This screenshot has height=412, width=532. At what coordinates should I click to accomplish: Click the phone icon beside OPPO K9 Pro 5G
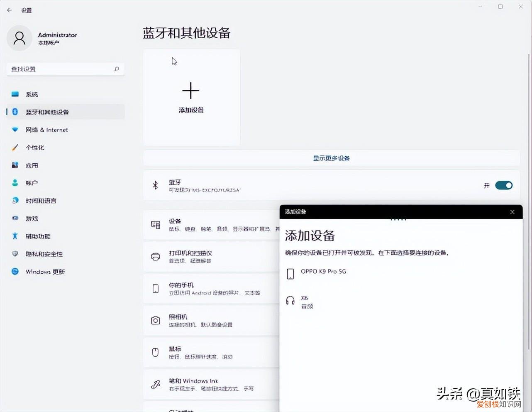[290, 272]
